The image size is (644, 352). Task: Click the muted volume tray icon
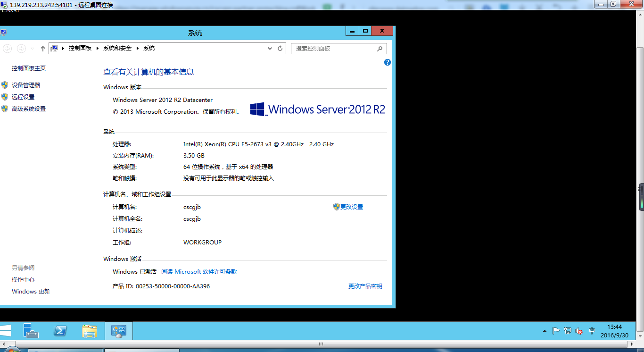(x=579, y=331)
